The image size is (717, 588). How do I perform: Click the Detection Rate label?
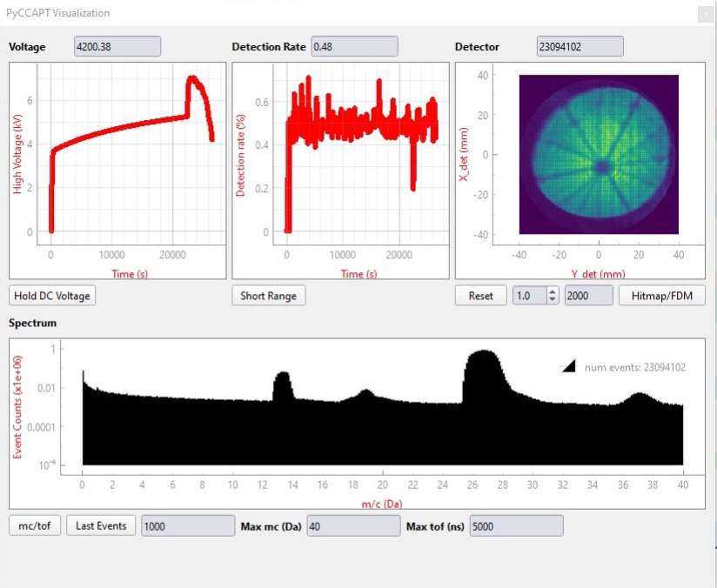pyautogui.click(x=269, y=47)
